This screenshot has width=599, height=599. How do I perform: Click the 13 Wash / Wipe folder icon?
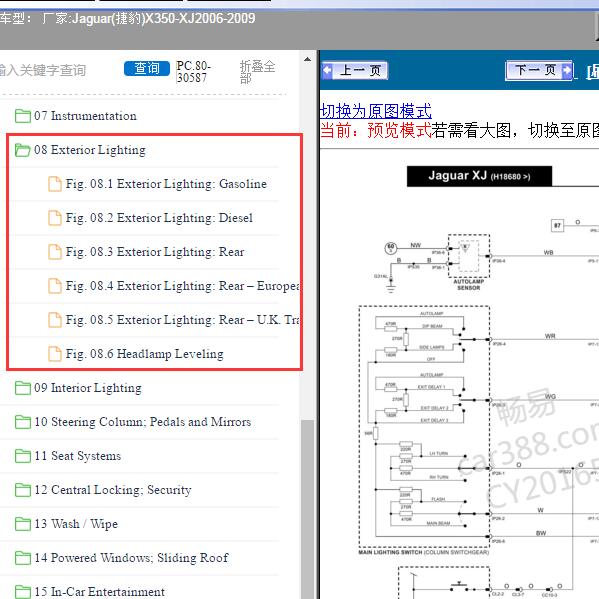(x=23, y=524)
